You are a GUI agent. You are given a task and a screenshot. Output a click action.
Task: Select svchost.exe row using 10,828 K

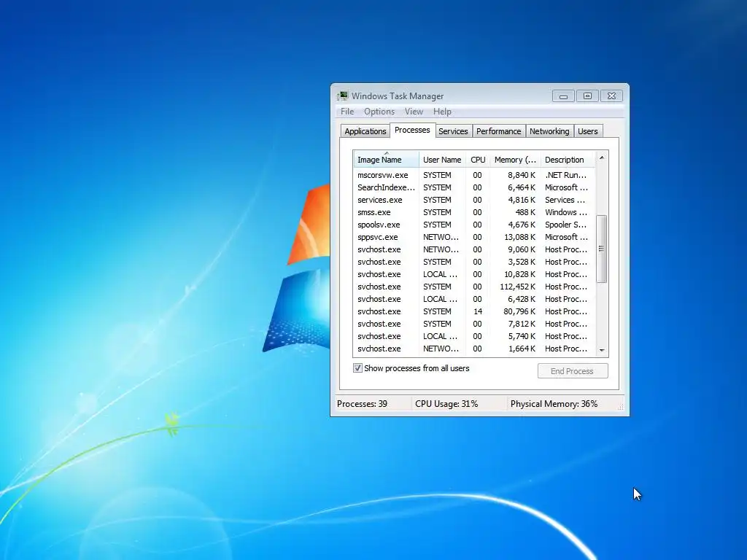pyautogui.click(x=474, y=274)
